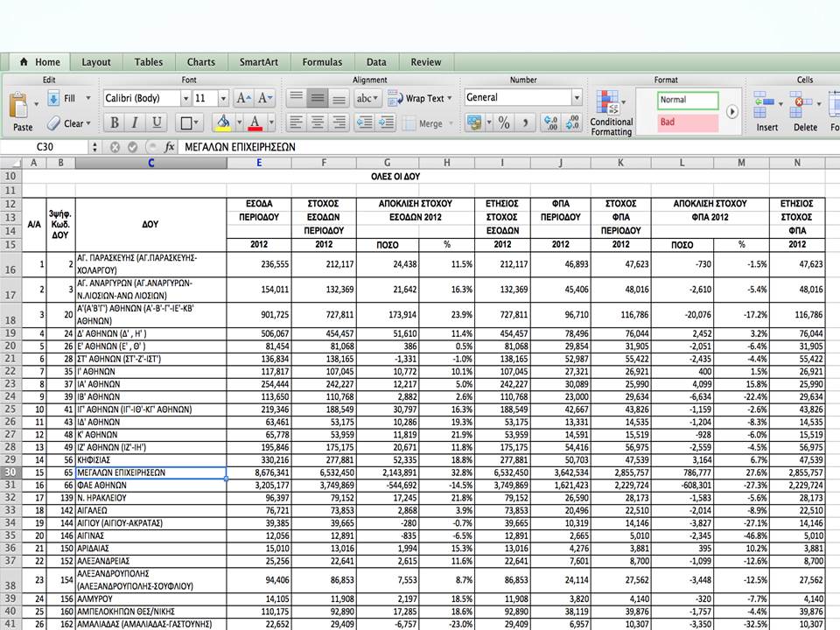Expand the Clear options arrow
This screenshot has width=840, height=630.
(x=88, y=123)
